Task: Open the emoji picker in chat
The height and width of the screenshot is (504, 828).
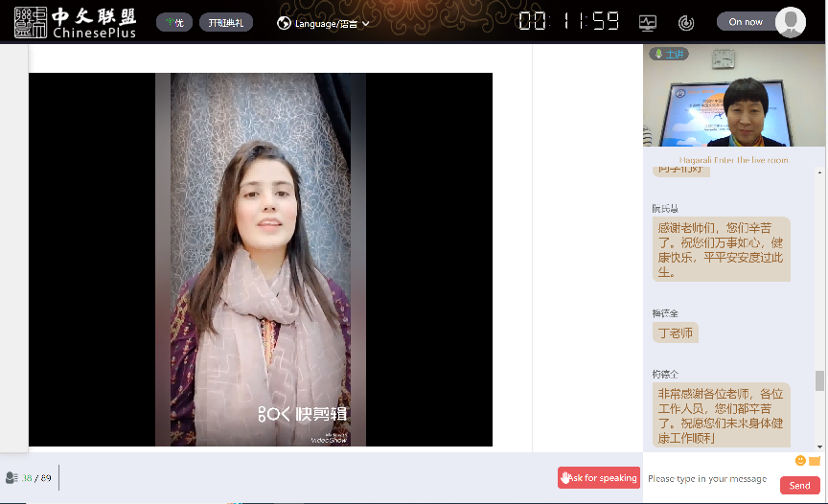Action: click(800, 461)
